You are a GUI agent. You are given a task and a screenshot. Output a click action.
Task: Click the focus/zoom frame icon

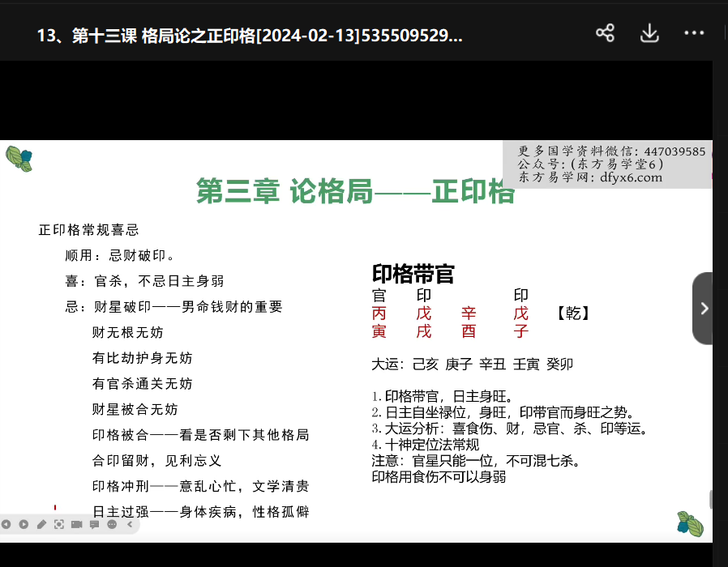point(59,524)
